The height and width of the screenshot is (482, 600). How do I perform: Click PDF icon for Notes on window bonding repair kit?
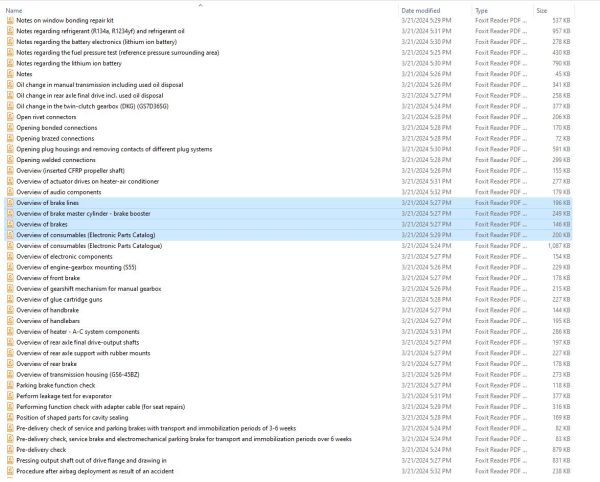pyautogui.click(x=10, y=21)
